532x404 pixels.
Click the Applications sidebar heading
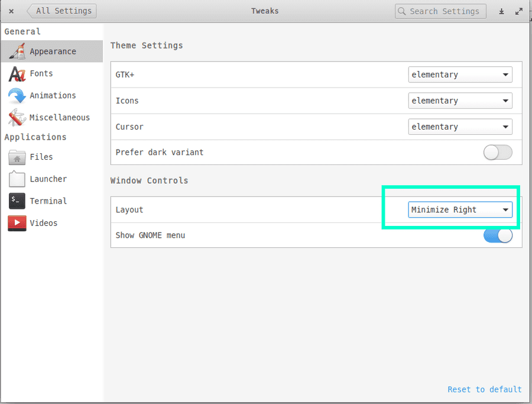point(35,137)
